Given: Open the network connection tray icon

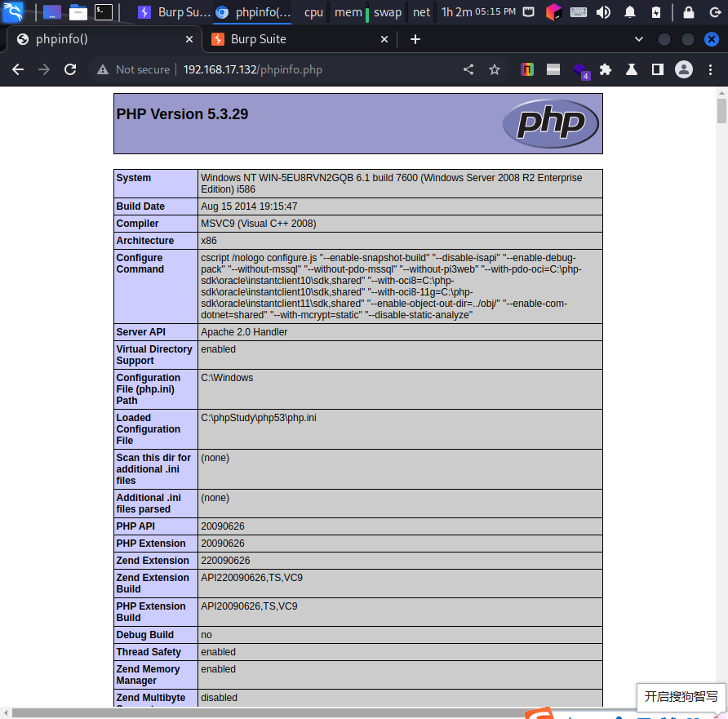Looking at the screenshot, I should pyautogui.click(x=528, y=12).
